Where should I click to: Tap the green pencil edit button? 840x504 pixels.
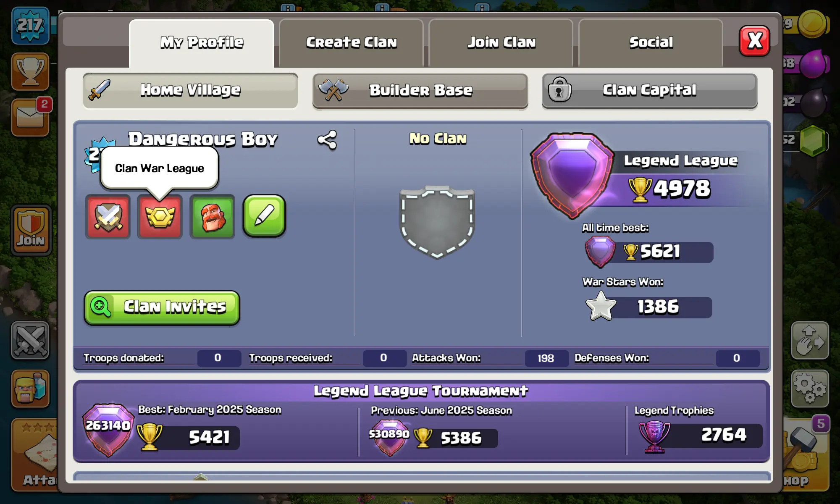(x=264, y=216)
